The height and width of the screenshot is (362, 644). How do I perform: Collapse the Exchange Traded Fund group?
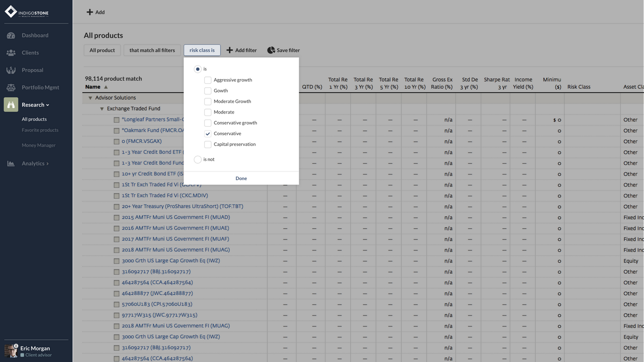102,109
